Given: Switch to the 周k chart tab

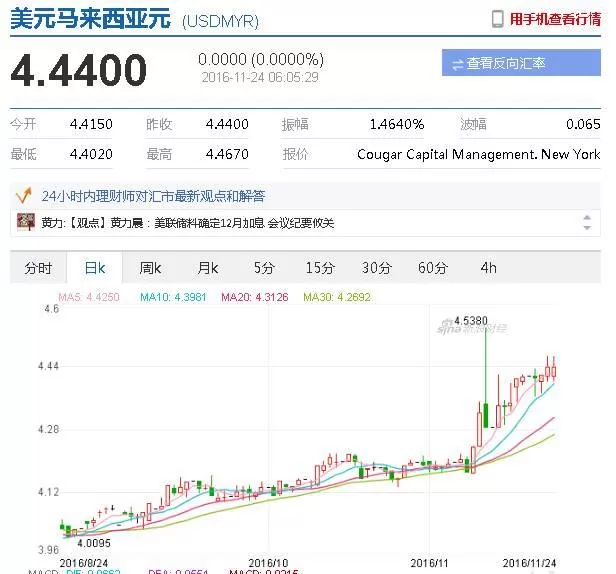Looking at the screenshot, I should point(150,268).
